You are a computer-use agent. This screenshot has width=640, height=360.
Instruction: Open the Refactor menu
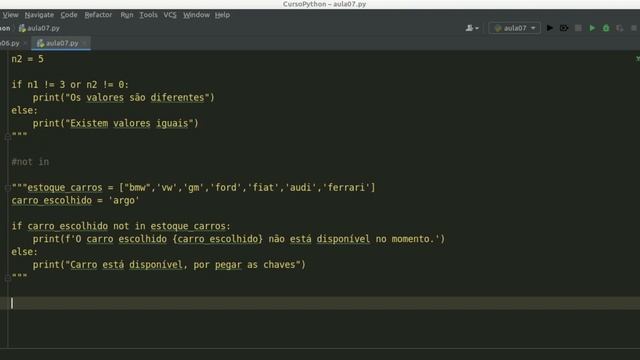pyautogui.click(x=98, y=15)
